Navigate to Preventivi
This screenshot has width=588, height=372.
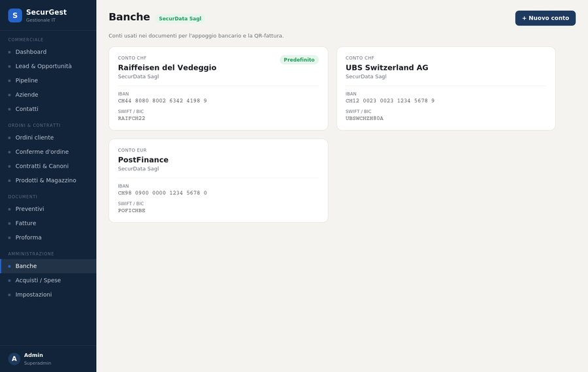pos(48,209)
